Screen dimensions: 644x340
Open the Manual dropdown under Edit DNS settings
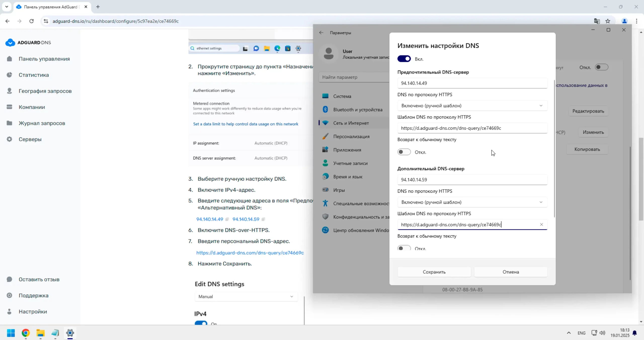coord(246,296)
